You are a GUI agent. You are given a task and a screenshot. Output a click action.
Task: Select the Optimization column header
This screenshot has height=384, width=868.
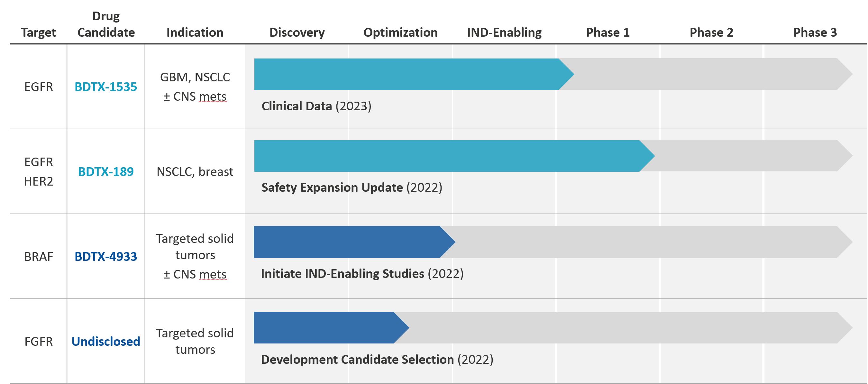coord(400,33)
